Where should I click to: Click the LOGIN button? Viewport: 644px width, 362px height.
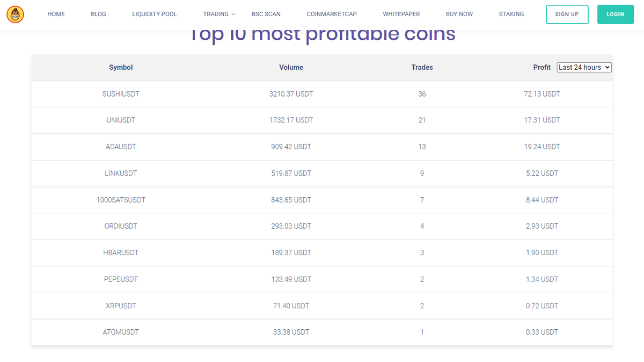615,15
